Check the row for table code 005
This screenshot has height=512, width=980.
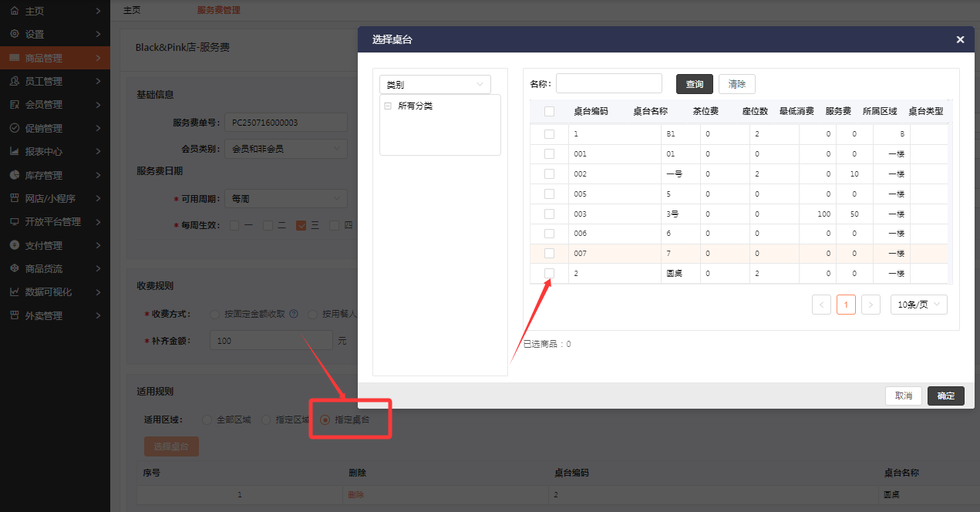[549, 194]
